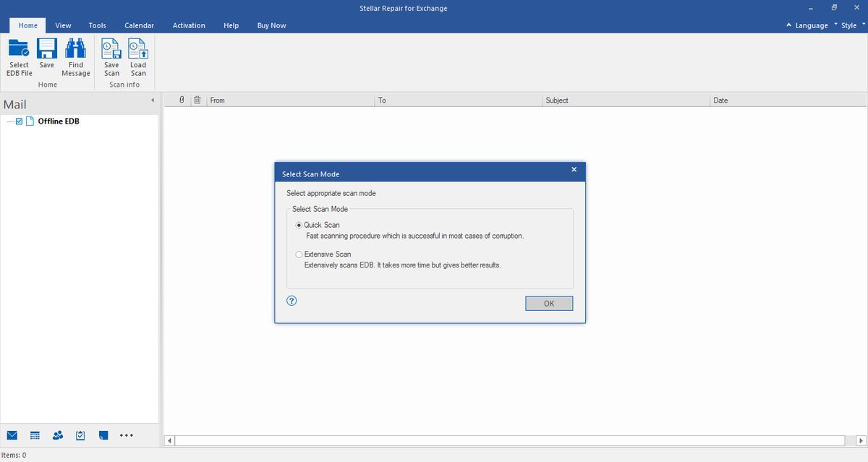Confirm scan mode with OK
This screenshot has height=462, width=868.
549,304
